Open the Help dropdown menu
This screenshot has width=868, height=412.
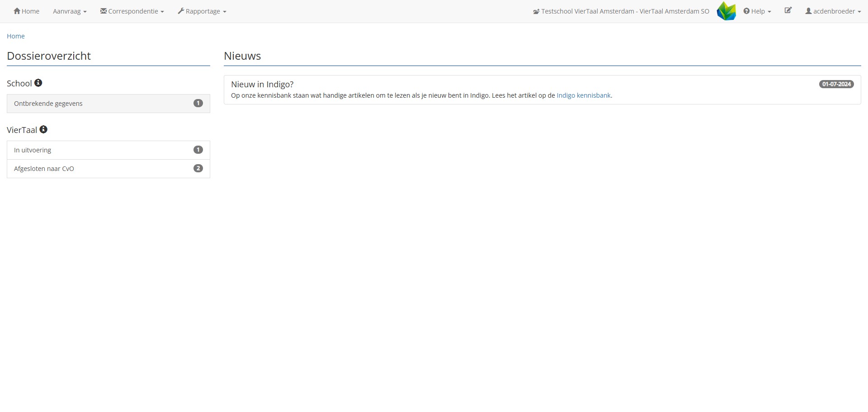(x=757, y=11)
